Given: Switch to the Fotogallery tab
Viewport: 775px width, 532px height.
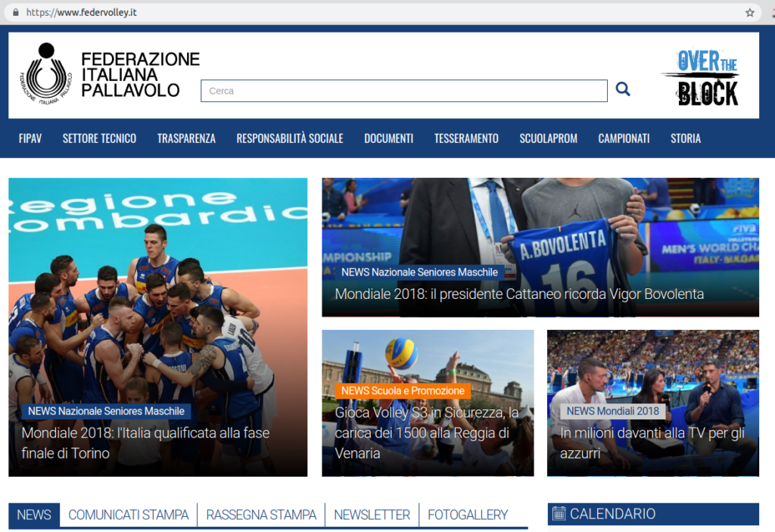Looking at the screenshot, I should 468,515.
